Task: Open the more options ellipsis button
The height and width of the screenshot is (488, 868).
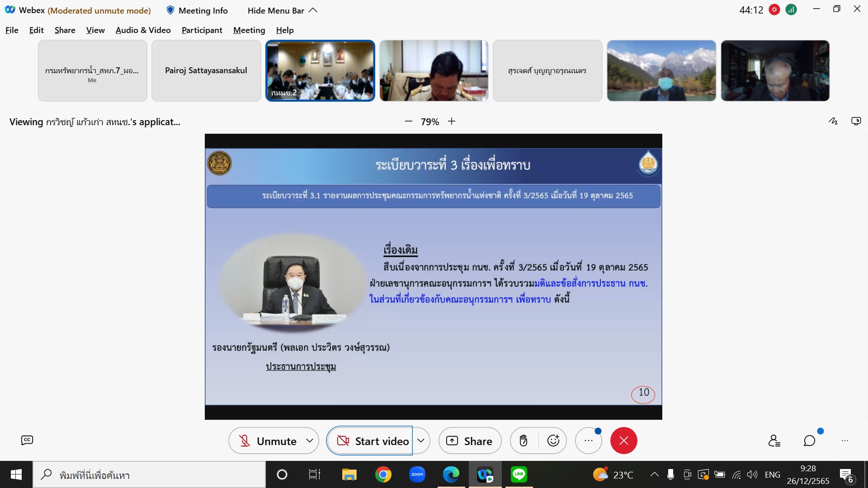Action: tap(589, 441)
